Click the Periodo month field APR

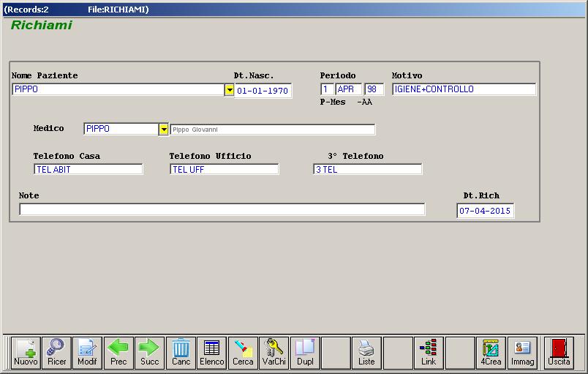pyautogui.click(x=348, y=89)
